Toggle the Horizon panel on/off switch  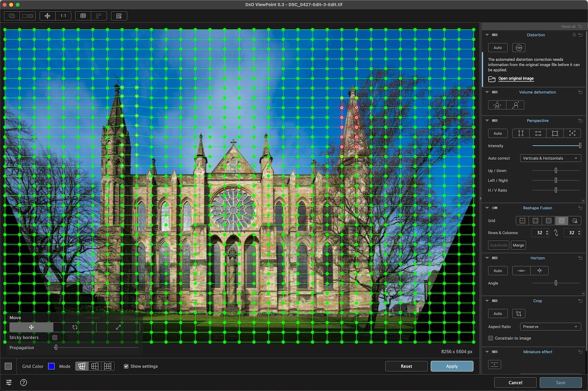click(495, 258)
